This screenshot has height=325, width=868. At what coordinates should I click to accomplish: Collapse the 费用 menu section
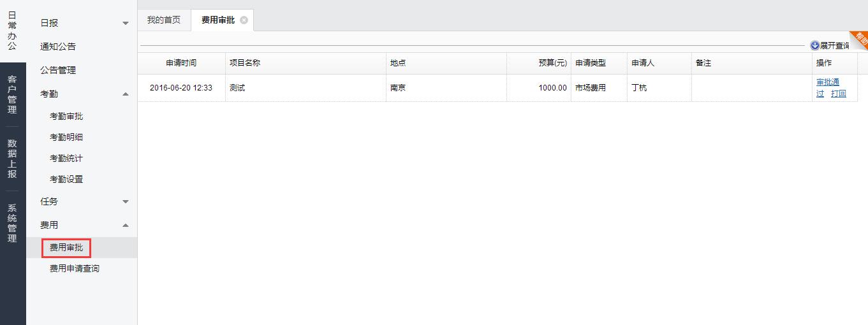(x=126, y=226)
